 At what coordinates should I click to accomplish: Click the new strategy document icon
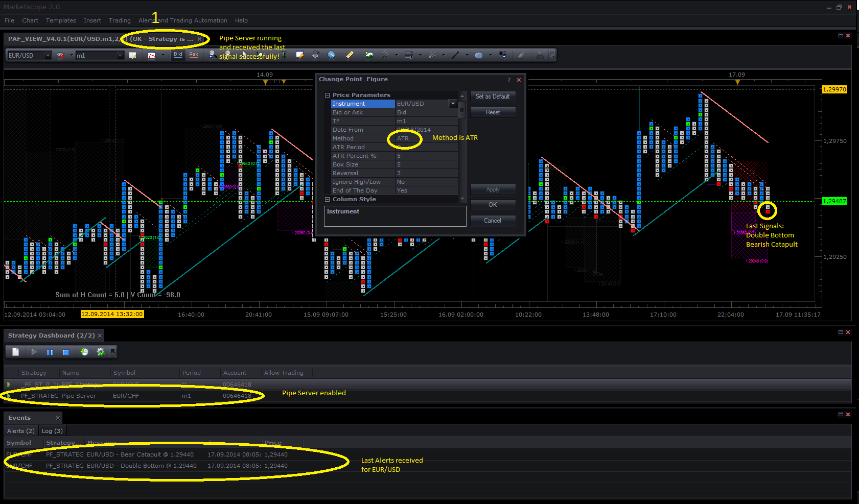(x=15, y=352)
